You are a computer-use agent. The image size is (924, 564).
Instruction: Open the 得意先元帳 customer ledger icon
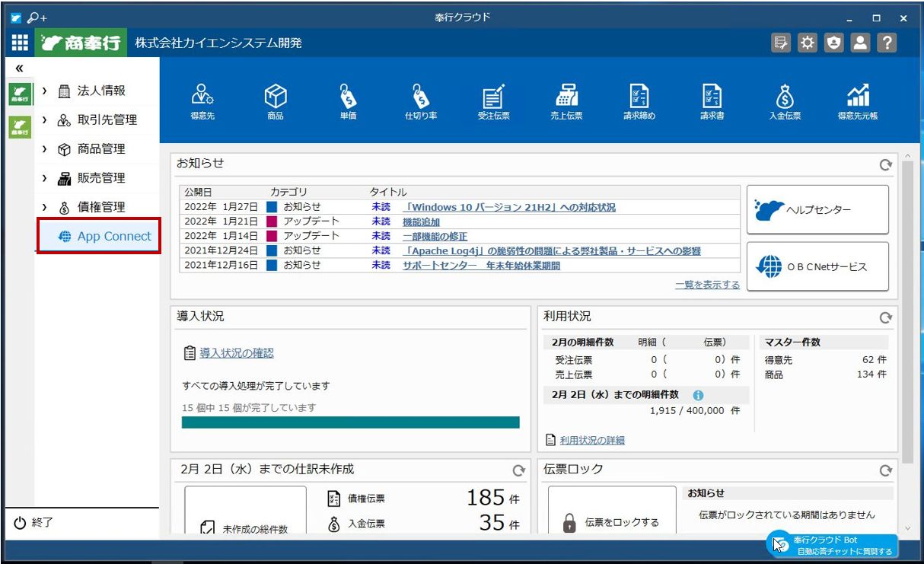858,102
